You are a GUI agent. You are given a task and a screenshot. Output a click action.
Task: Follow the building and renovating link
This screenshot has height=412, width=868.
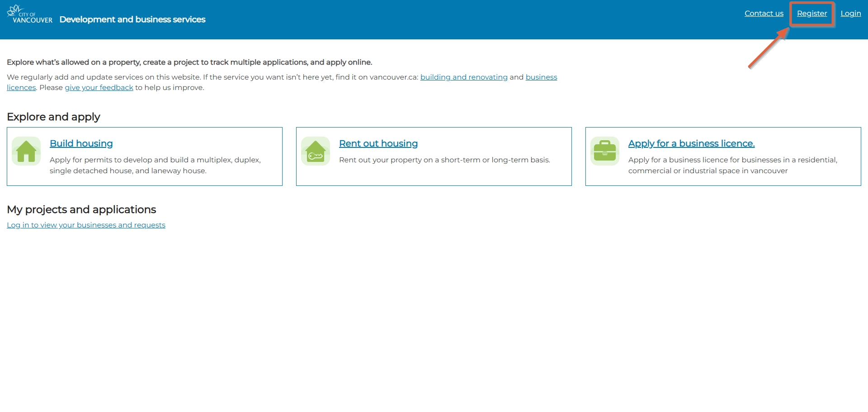point(464,77)
